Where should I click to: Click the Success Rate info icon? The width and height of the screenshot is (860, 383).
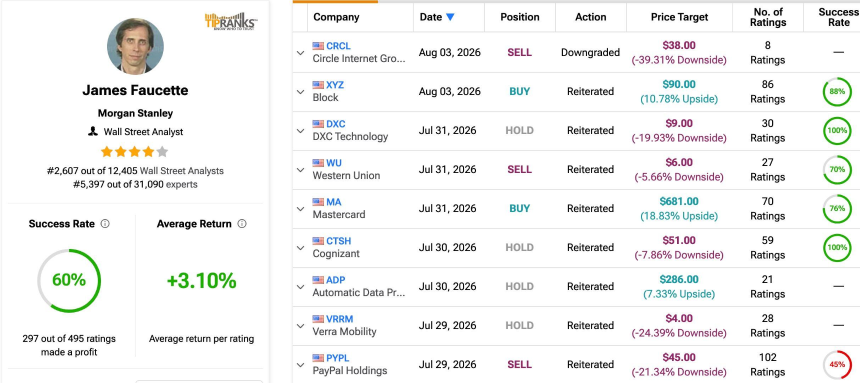click(105, 224)
